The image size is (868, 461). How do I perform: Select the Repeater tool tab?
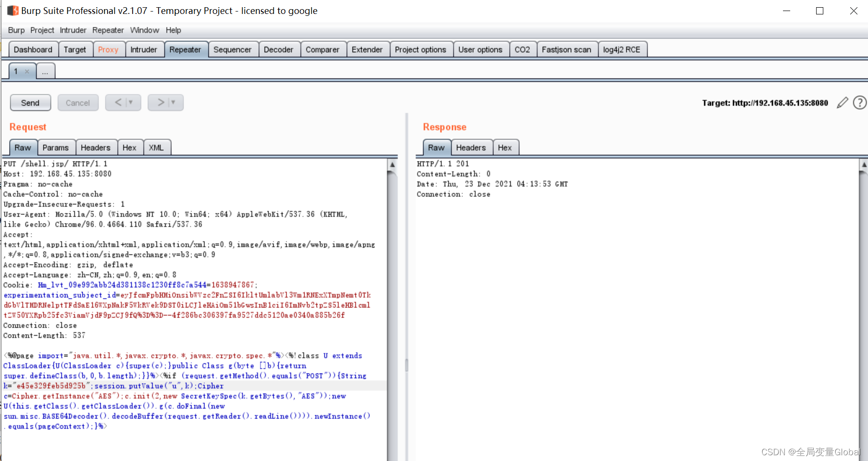coord(185,50)
